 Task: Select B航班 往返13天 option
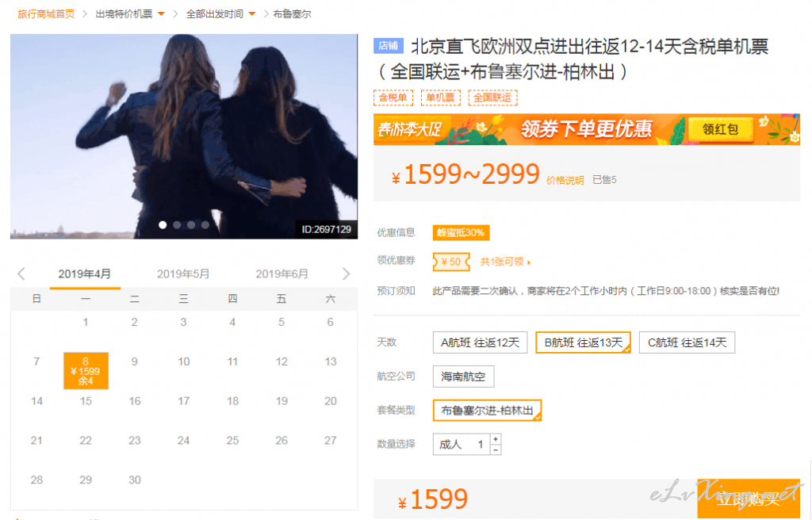[x=583, y=342]
